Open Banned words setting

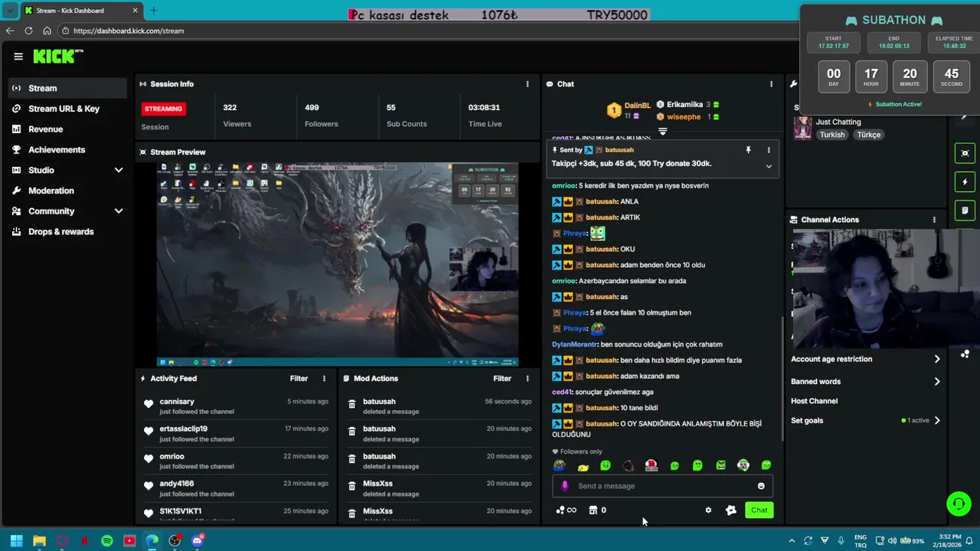click(866, 381)
